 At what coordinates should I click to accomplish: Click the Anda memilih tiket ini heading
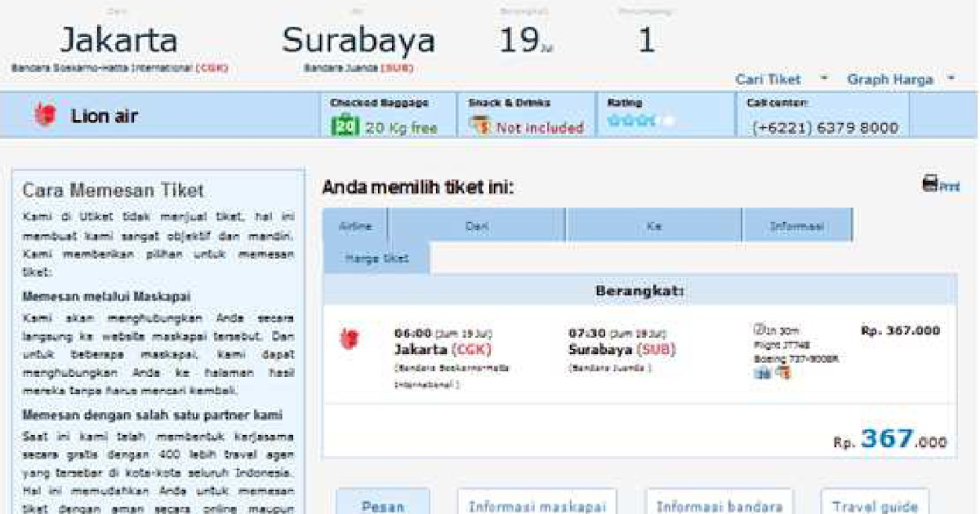point(418,188)
